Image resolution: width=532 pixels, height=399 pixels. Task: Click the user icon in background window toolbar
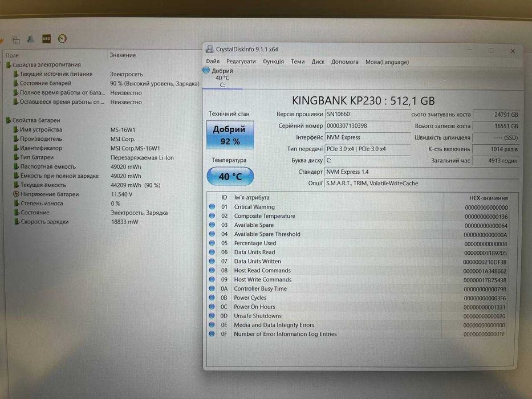tap(31, 39)
